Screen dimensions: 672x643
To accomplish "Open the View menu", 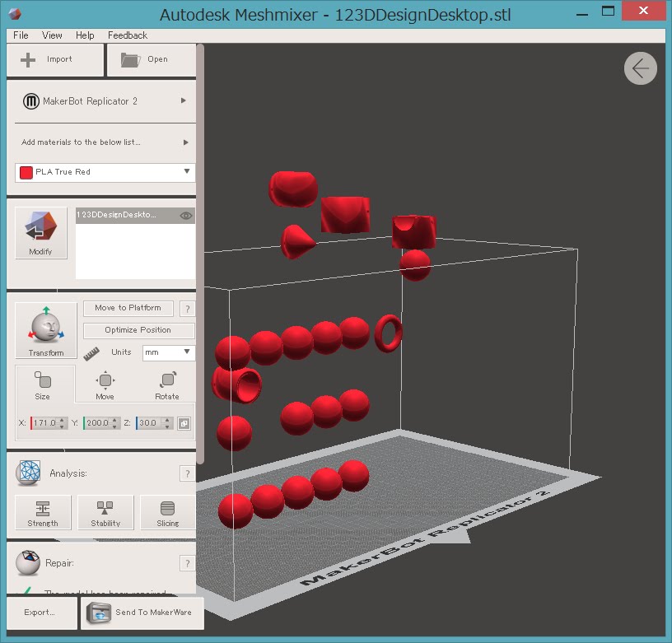I will (52, 35).
